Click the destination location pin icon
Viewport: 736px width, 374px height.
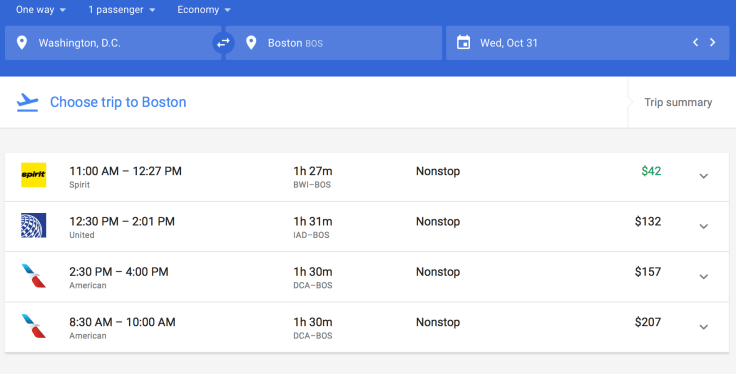pos(251,43)
